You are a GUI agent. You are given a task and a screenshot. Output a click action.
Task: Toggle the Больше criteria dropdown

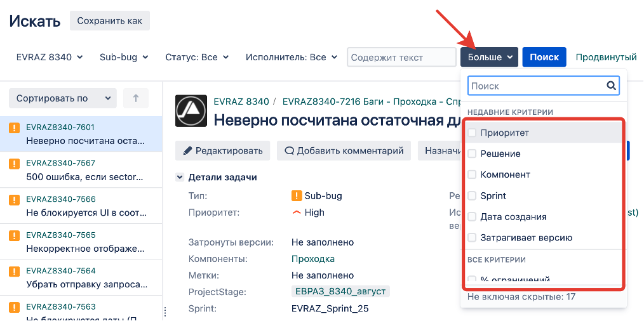point(489,57)
